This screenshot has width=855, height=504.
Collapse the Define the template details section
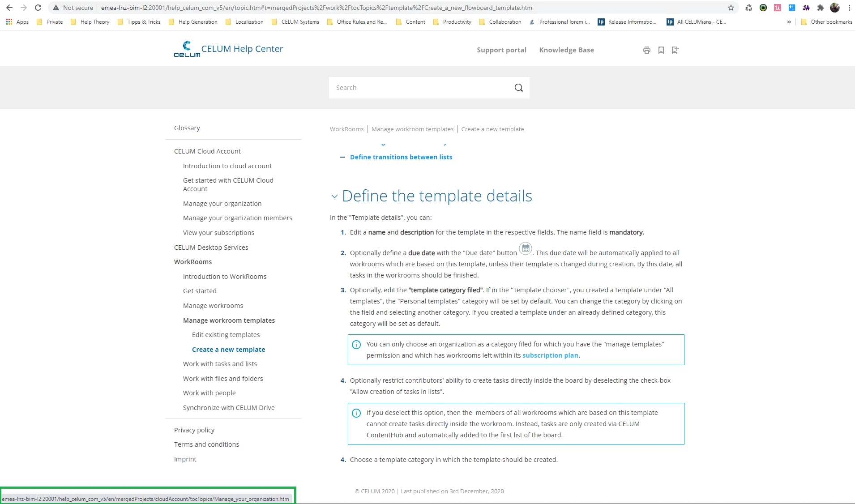click(x=334, y=196)
